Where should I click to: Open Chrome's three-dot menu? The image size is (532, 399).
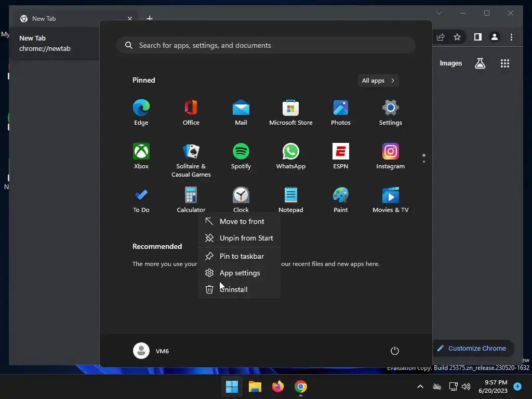(x=511, y=37)
